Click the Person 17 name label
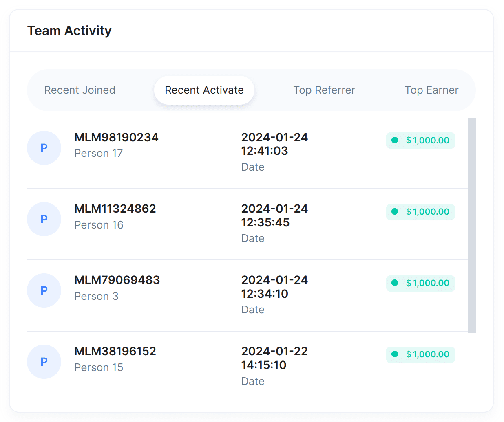Screen dimensions: 504x422 (x=99, y=154)
